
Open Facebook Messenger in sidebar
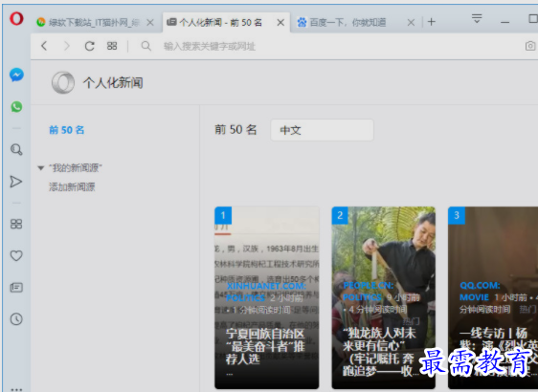pos(16,75)
